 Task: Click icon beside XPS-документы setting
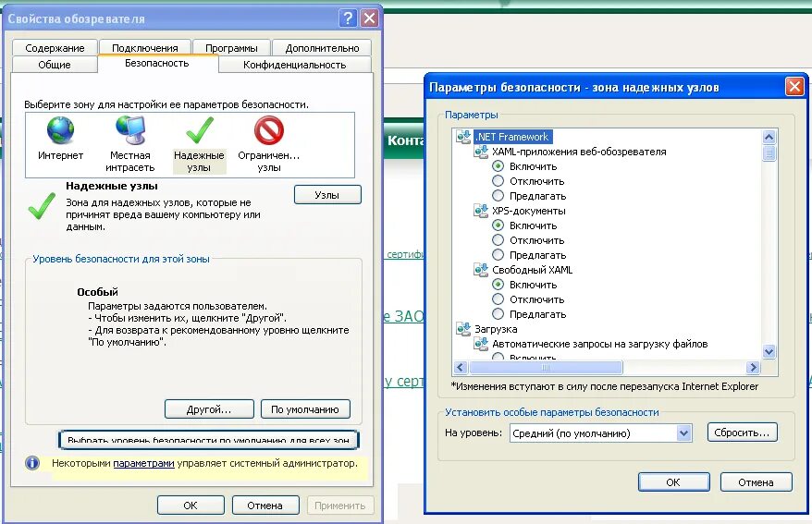[481, 211]
